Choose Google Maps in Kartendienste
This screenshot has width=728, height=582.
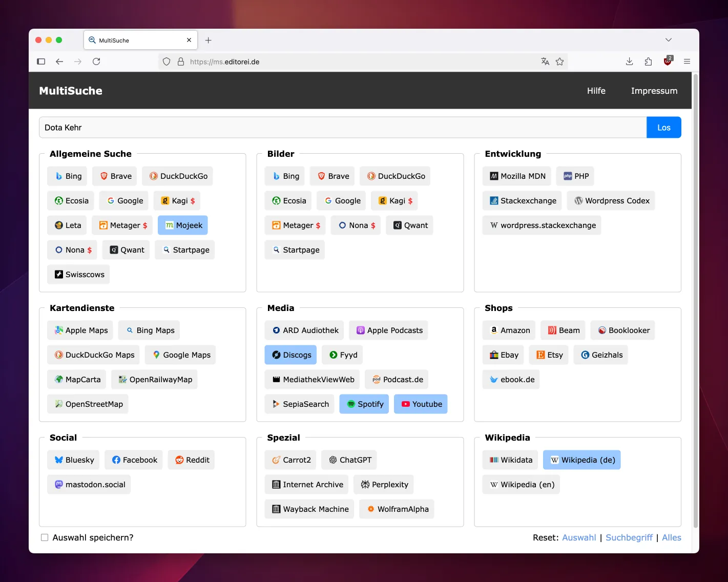[x=180, y=355]
